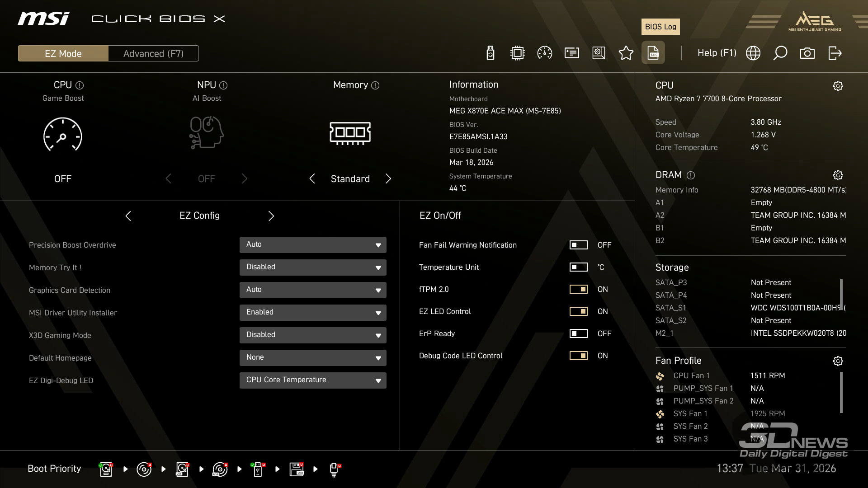
Task: Open Fan Profile settings gear
Action: click(x=838, y=361)
